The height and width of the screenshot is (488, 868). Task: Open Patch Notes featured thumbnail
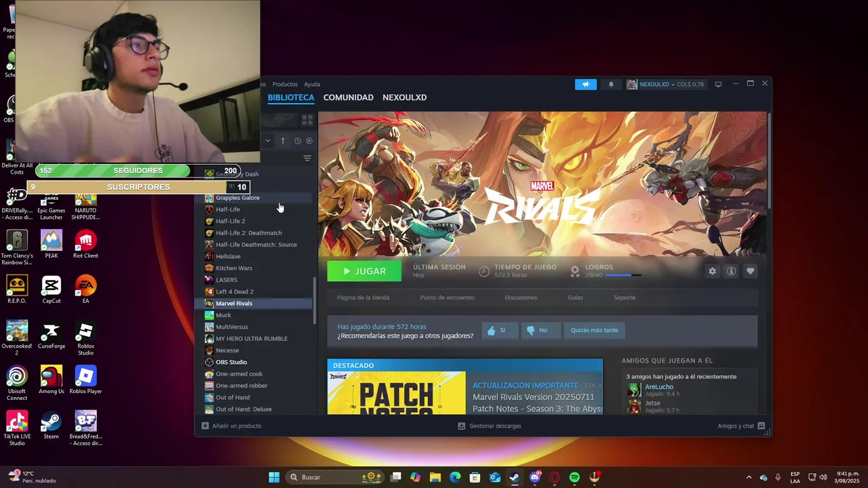[x=397, y=393]
